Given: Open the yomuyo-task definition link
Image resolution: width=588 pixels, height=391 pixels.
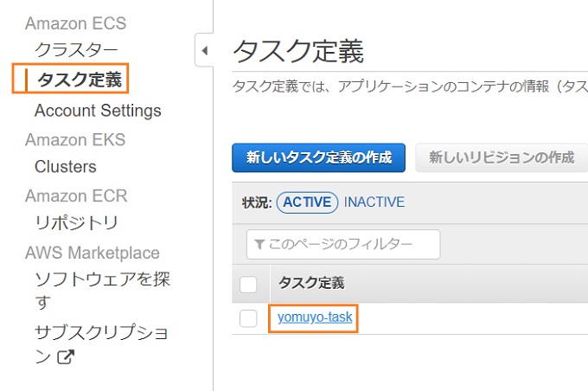Looking at the screenshot, I should coord(315,317).
